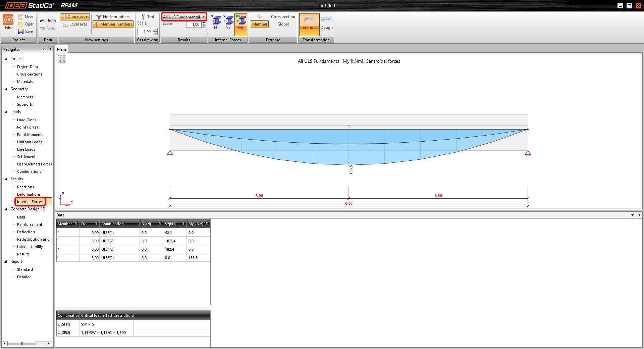This screenshot has width=644, height=349.
Task: Toggle Dimensions display off
Action: coord(75,17)
